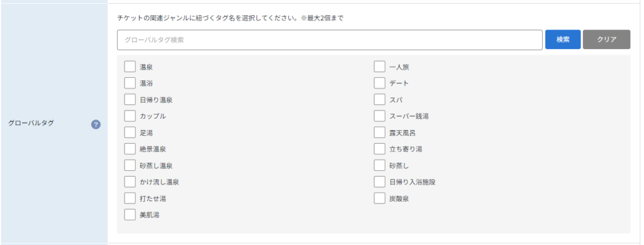This screenshot has height=245, width=644.
Task: Toggle the 砂蒸し温泉 checkbox
Action: point(130,165)
